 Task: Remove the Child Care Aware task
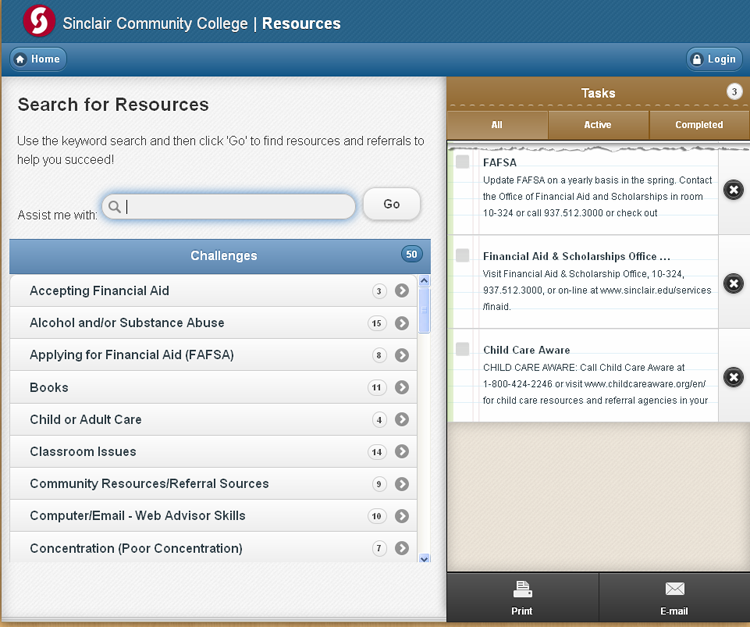click(733, 377)
